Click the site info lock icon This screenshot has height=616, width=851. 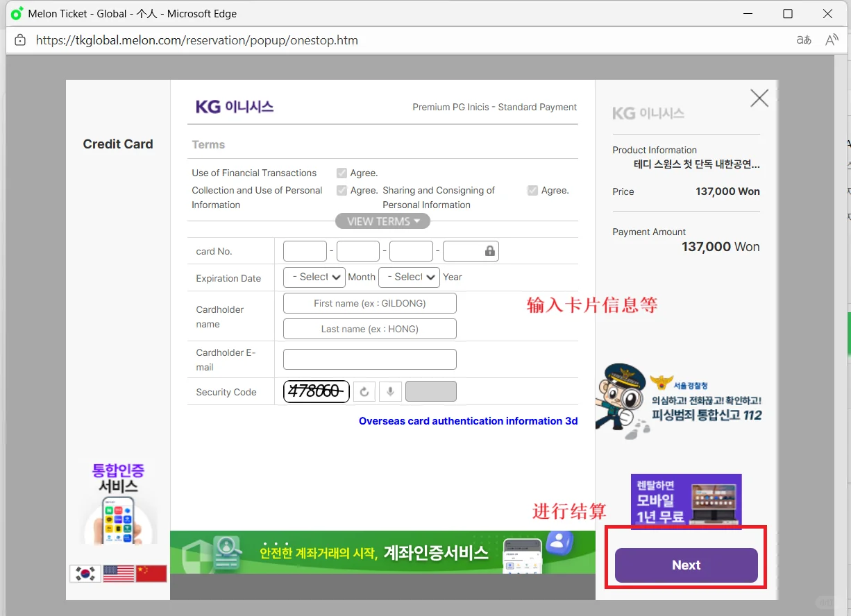pos(20,40)
